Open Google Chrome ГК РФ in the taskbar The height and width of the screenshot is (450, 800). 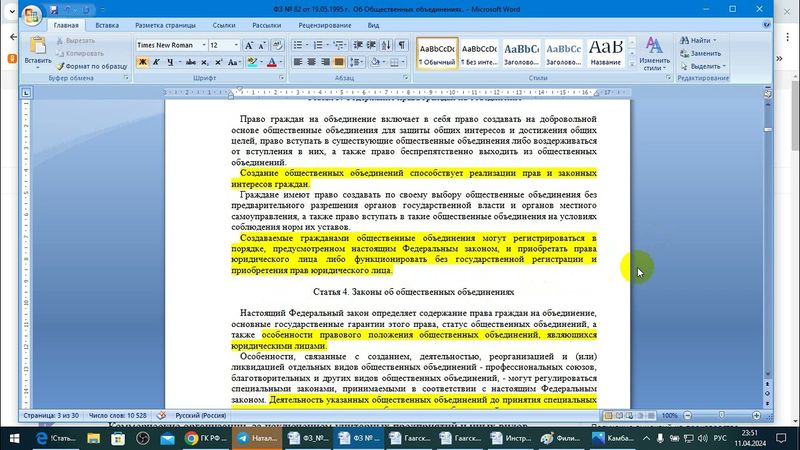[x=206, y=438]
